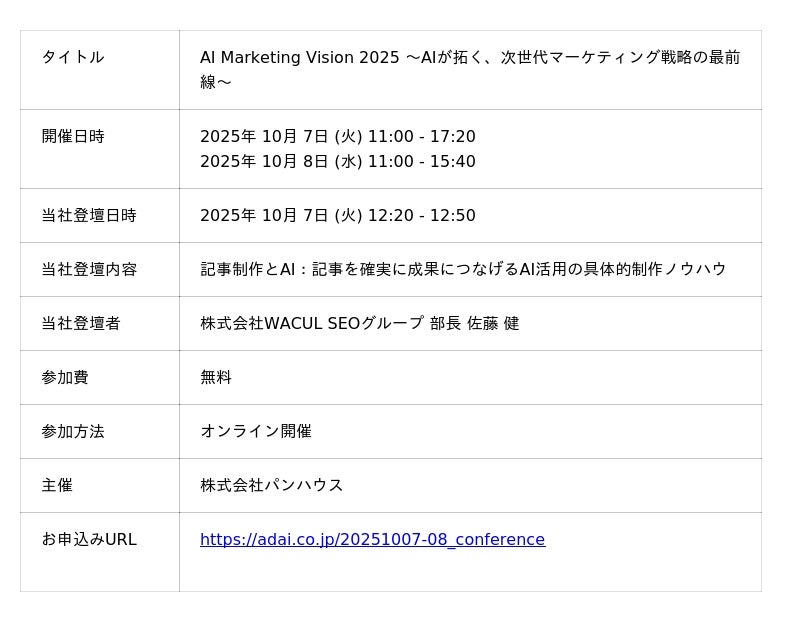
Task: Click the オンライン開催 text
Action: click(x=256, y=432)
